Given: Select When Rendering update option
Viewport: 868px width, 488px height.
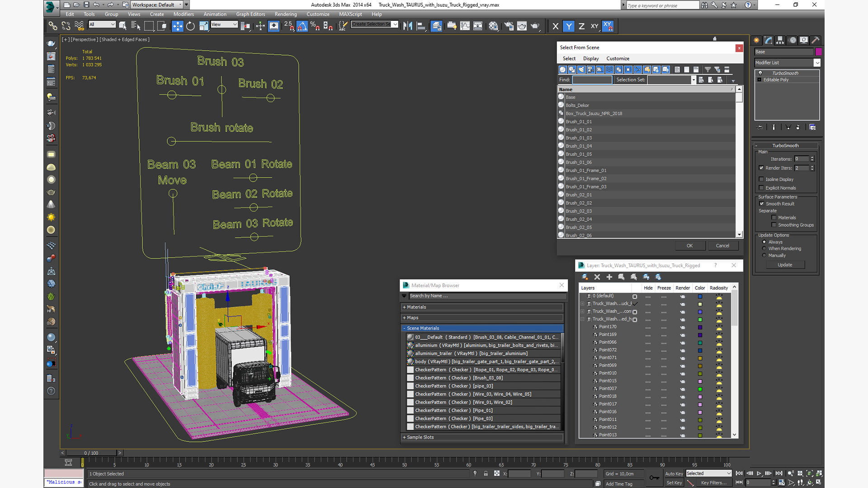Looking at the screenshot, I should click(x=764, y=249).
